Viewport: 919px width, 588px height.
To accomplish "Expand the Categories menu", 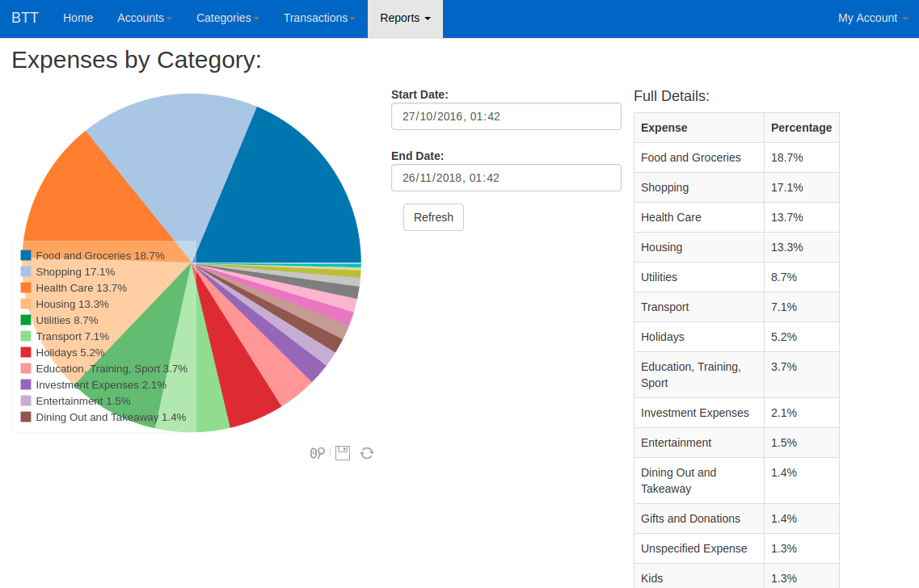I will (227, 18).
